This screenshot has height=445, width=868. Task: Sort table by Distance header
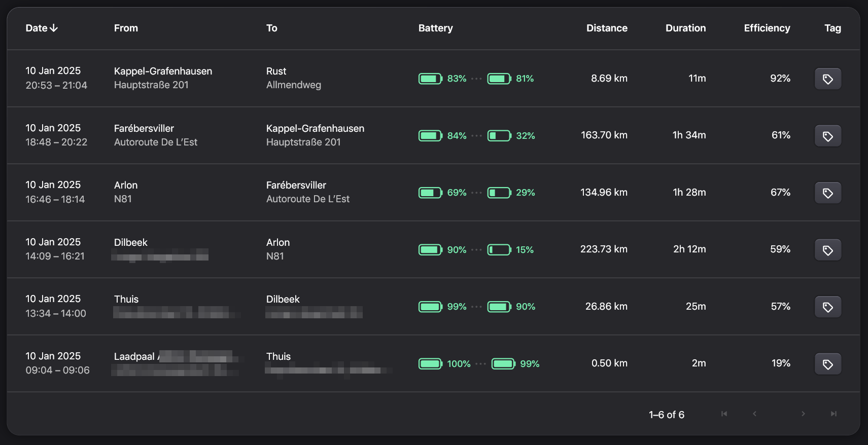point(607,28)
